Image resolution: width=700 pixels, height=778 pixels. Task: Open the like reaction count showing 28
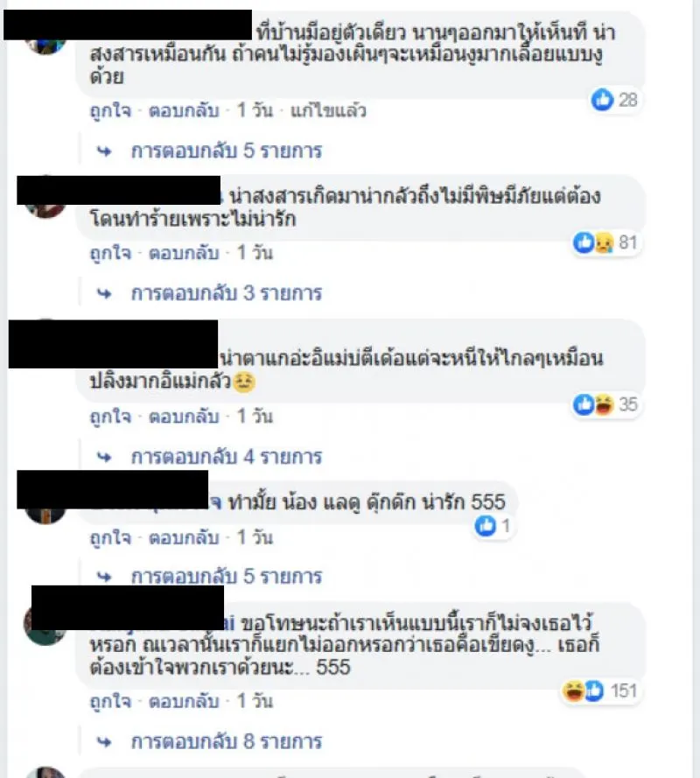coord(614,100)
